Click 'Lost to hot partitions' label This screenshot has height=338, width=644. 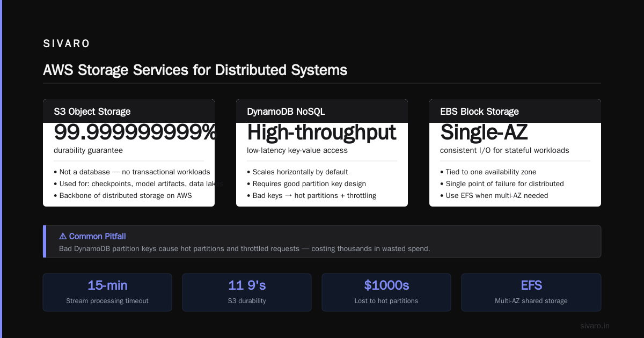(386, 301)
